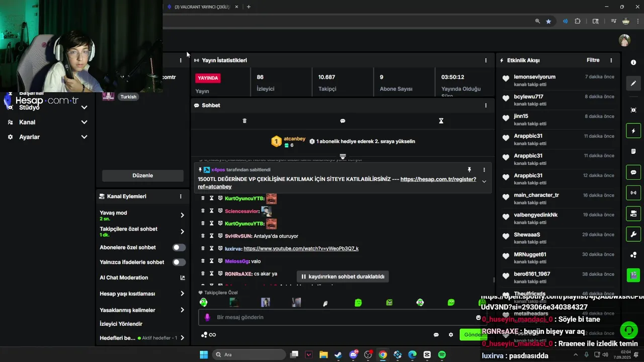
Task: Click the three-dots cluster icon in sidebar
Action: tap(633, 255)
